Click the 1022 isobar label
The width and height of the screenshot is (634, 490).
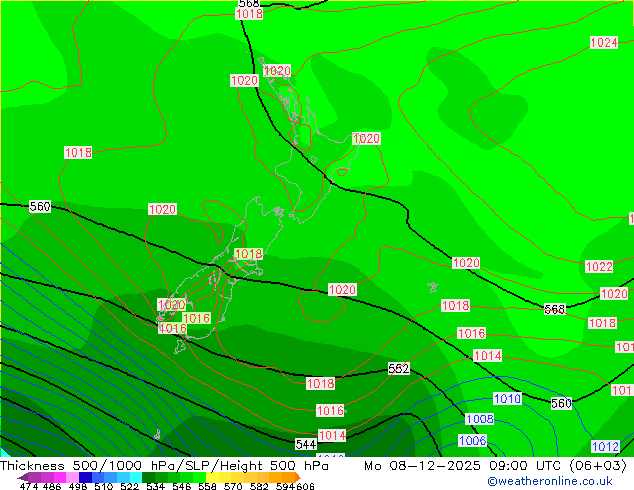599,266
